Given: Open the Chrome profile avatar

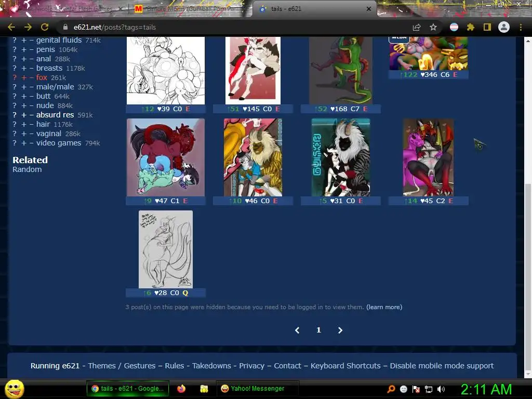Looking at the screenshot, I should [x=504, y=27].
